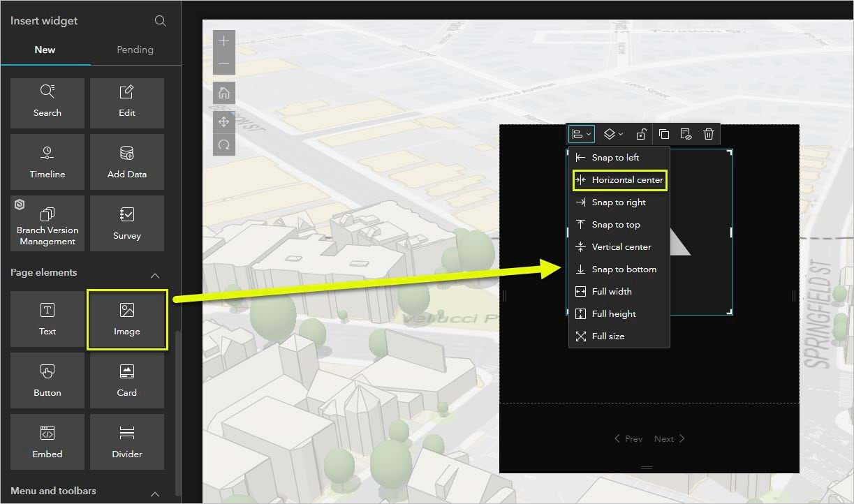Screen dimensions: 854x504
Task: Zoom in on the map
Action: click(223, 42)
